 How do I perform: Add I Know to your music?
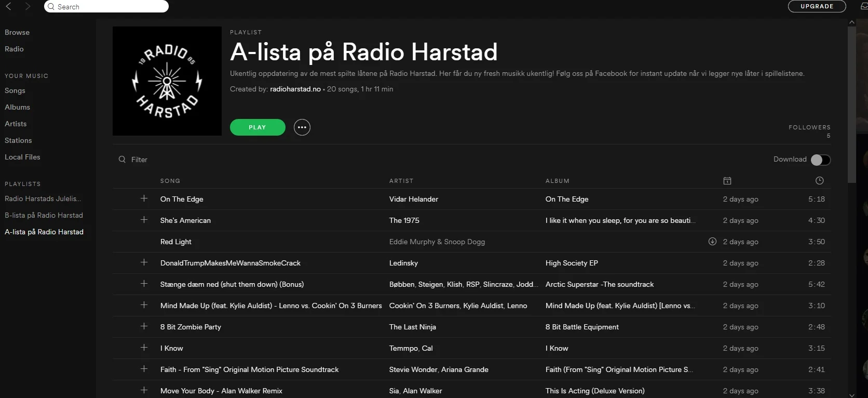[144, 348]
